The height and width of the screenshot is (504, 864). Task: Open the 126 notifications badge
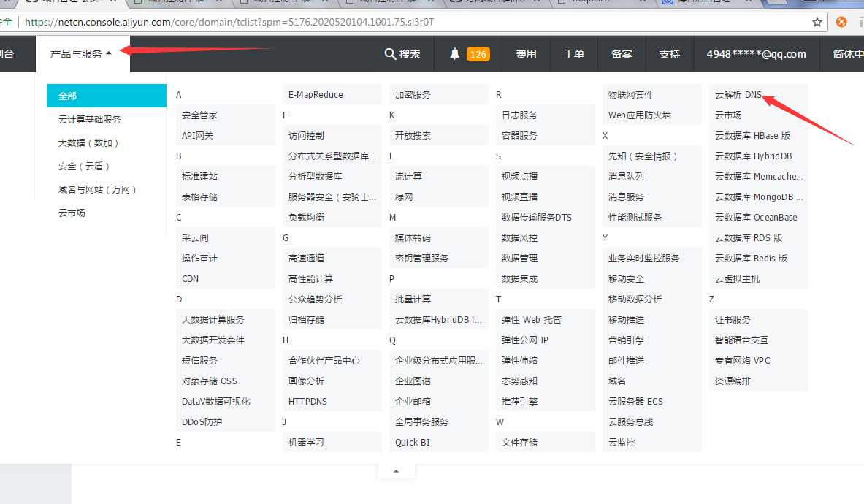coord(478,54)
